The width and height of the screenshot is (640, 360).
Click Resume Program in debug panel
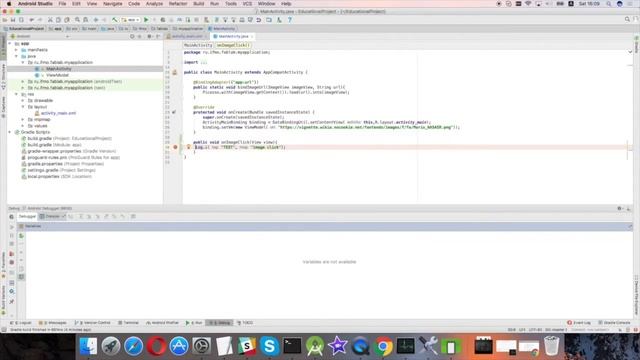(x=11, y=227)
